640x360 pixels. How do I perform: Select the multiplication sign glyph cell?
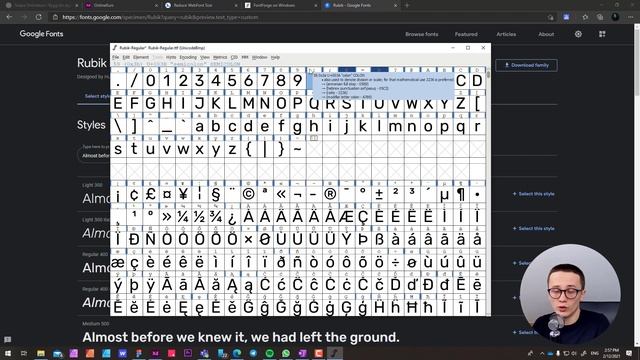tap(249, 240)
